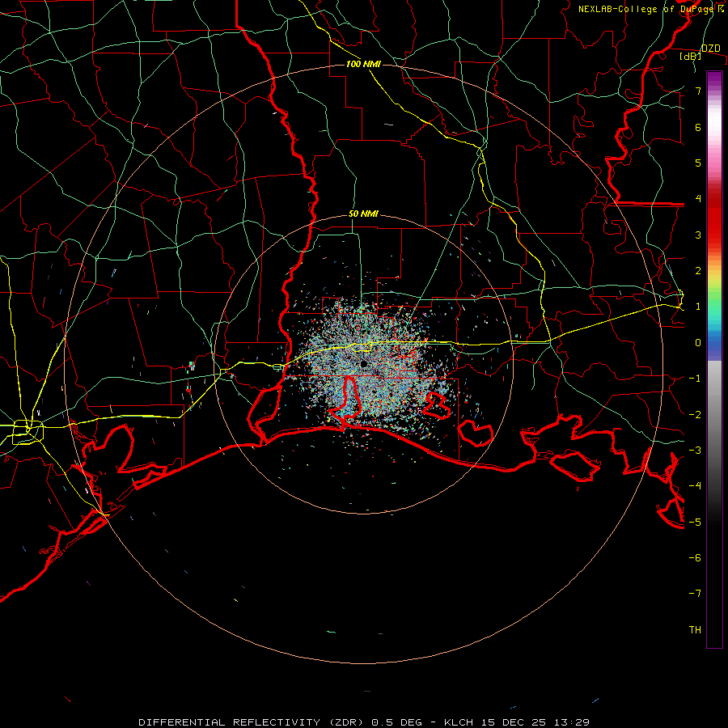Screen dimensions: 728x728
Task: Click the 5 value on the color scale
Action: [698, 163]
